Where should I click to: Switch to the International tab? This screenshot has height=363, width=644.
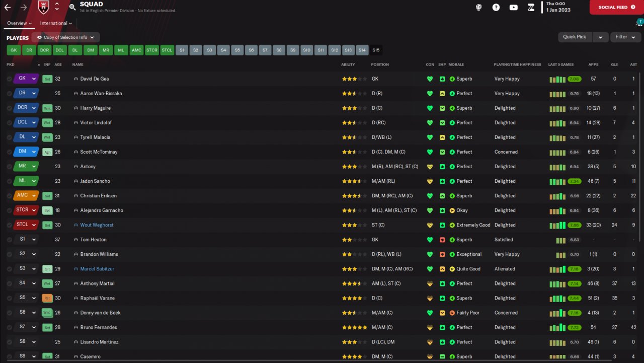coord(56,23)
